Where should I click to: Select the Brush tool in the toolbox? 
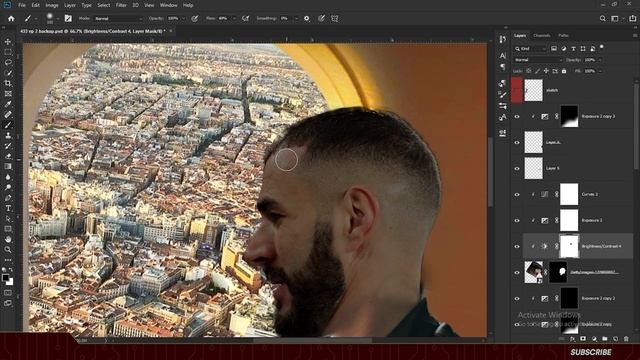[8, 125]
